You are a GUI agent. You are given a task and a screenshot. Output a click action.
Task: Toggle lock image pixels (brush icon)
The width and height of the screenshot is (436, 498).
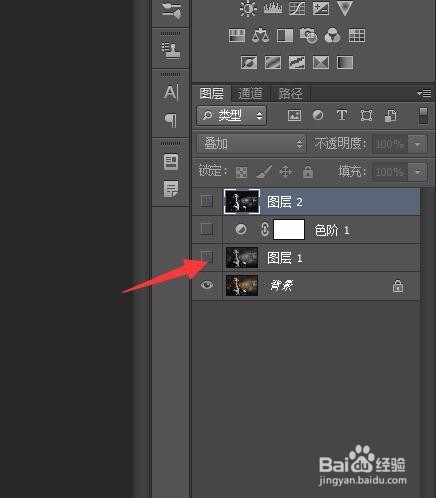[x=264, y=172]
